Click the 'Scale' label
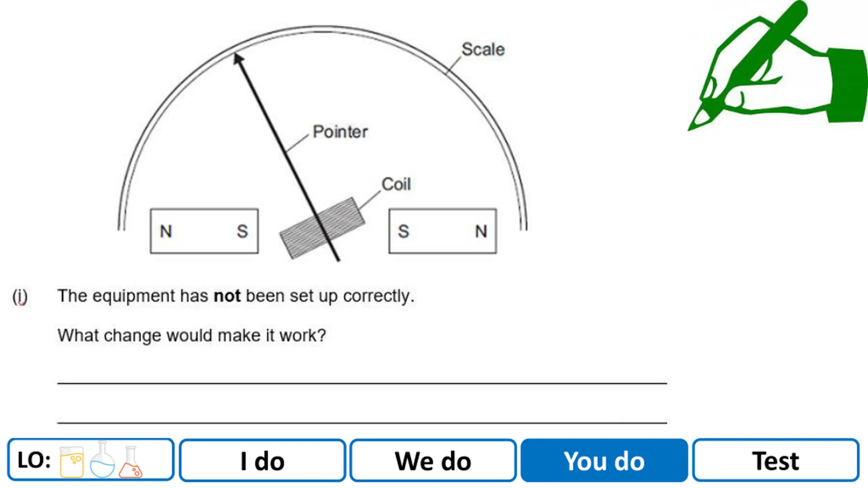The height and width of the screenshot is (488, 868). click(483, 49)
